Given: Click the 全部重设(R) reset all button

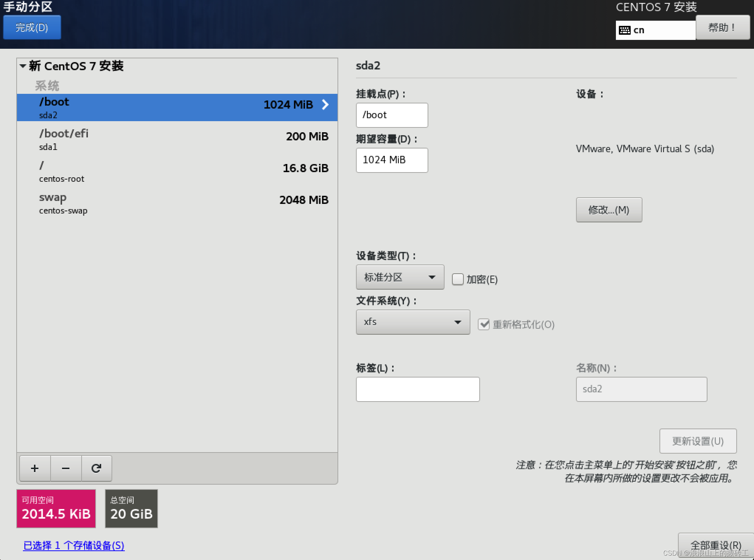Looking at the screenshot, I should 716,546.
